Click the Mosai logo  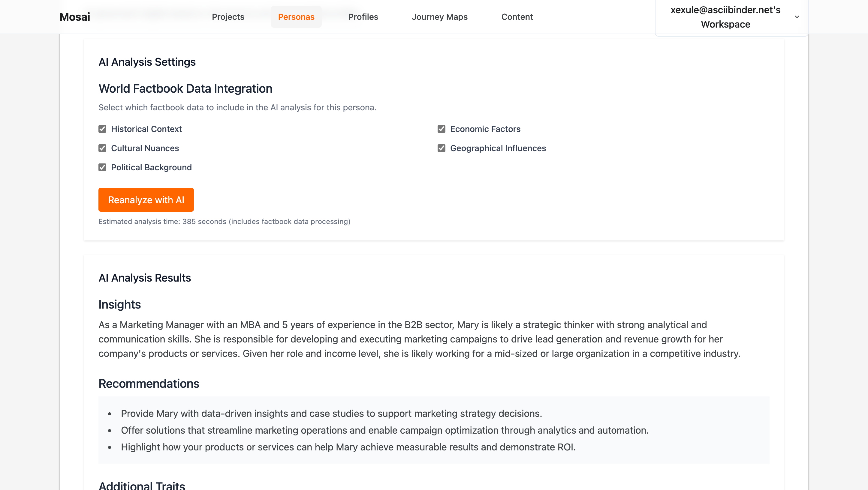point(75,17)
